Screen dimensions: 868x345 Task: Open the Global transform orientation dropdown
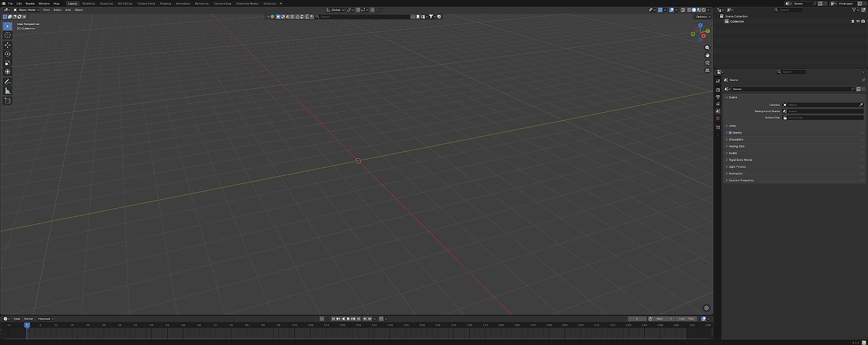pyautogui.click(x=335, y=10)
